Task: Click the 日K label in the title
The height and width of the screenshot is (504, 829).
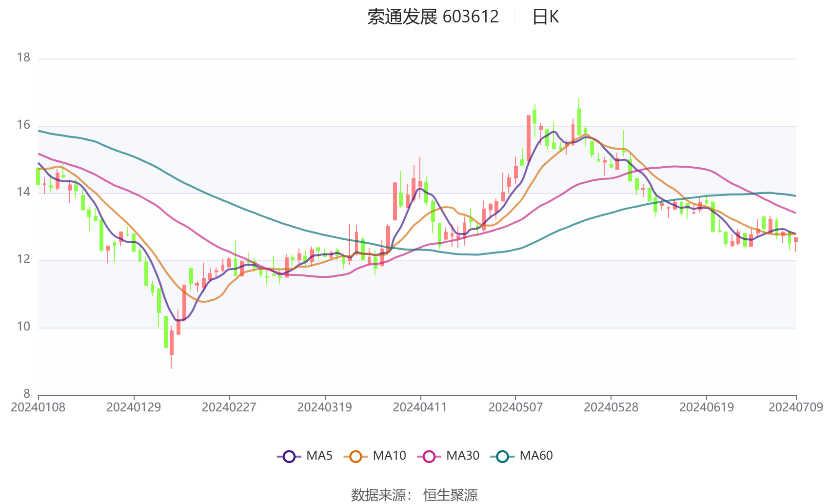Action: [x=545, y=17]
